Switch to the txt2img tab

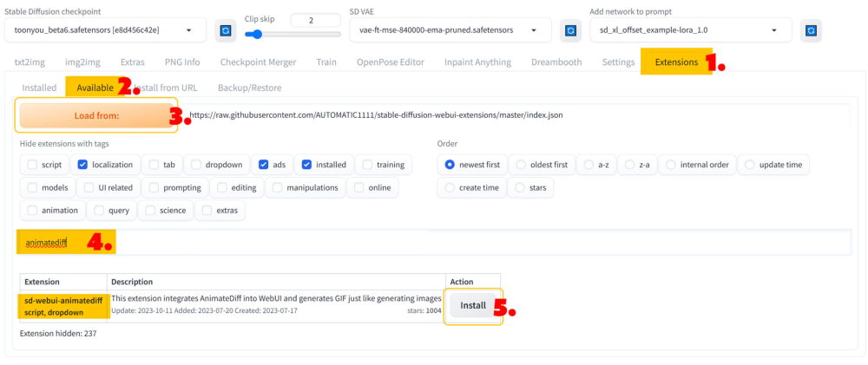[30, 62]
